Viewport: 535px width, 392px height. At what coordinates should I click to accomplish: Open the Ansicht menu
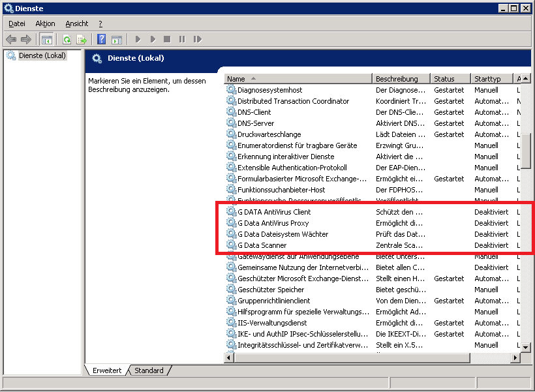tap(77, 23)
